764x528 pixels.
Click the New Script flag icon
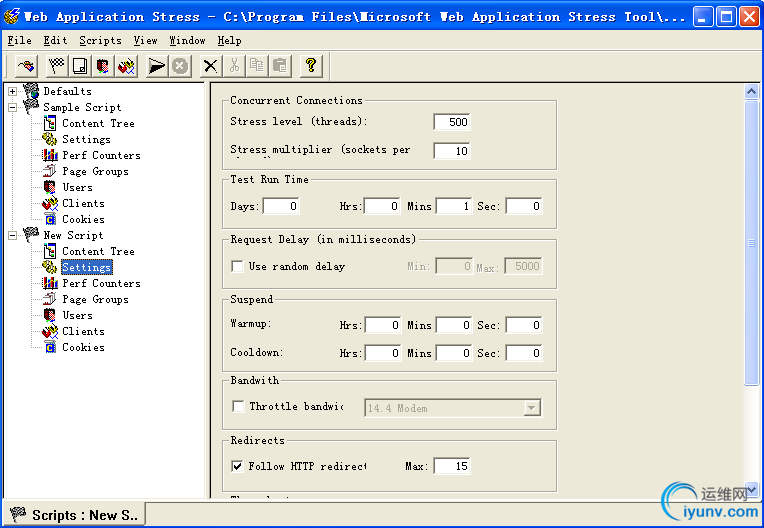31,235
